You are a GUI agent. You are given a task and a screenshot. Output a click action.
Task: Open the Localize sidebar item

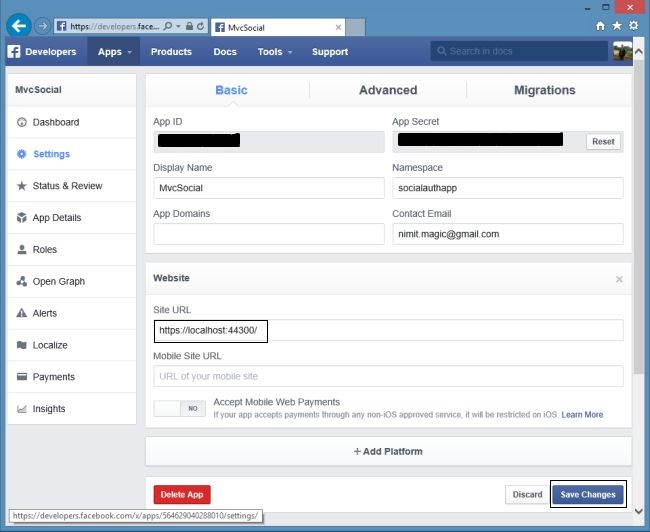(x=72, y=345)
